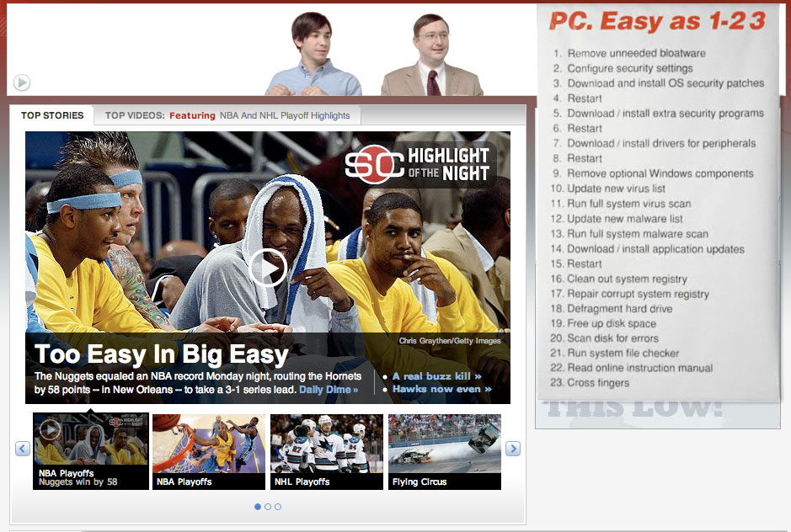Click the Daily Dime link
The image size is (791, 532).
coord(329,389)
